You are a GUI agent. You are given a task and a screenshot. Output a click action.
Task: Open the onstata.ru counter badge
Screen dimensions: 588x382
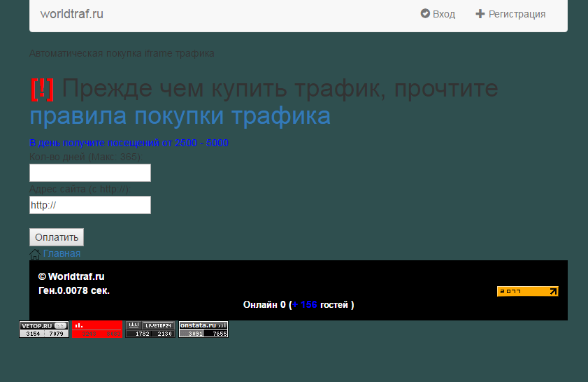tap(203, 330)
